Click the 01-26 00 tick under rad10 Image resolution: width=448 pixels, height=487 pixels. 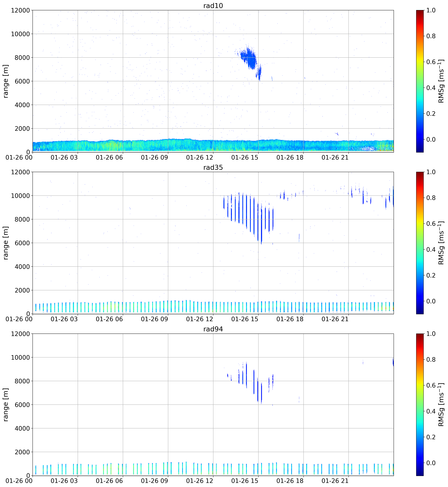coord(19,158)
